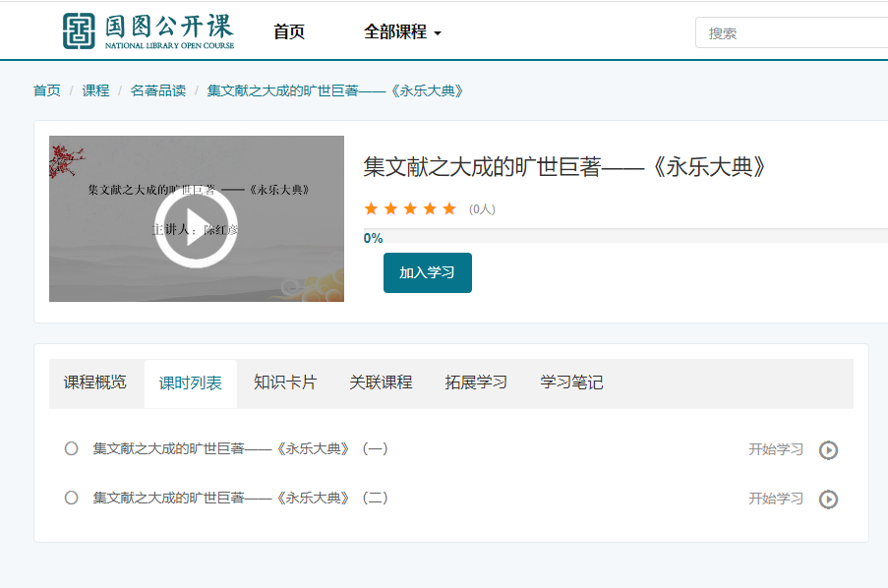Open lesson 《永乐大典》(二) title
The width and height of the screenshot is (888, 588).
pyautogui.click(x=240, y=498)
